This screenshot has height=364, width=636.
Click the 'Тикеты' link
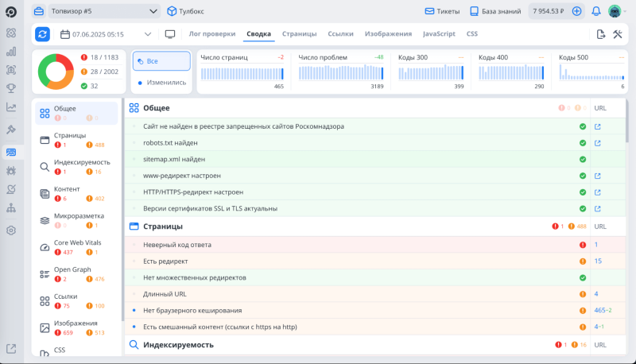point(441,12)
